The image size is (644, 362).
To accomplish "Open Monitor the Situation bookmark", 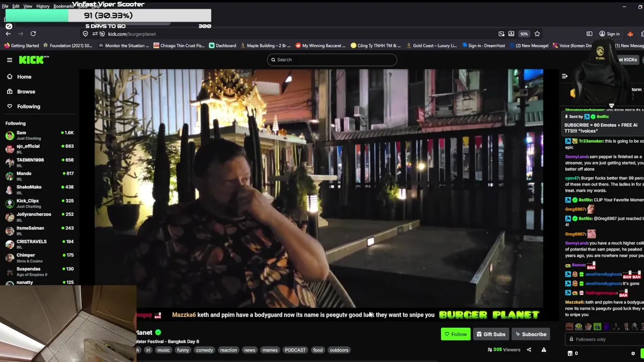I will [124, 46].
